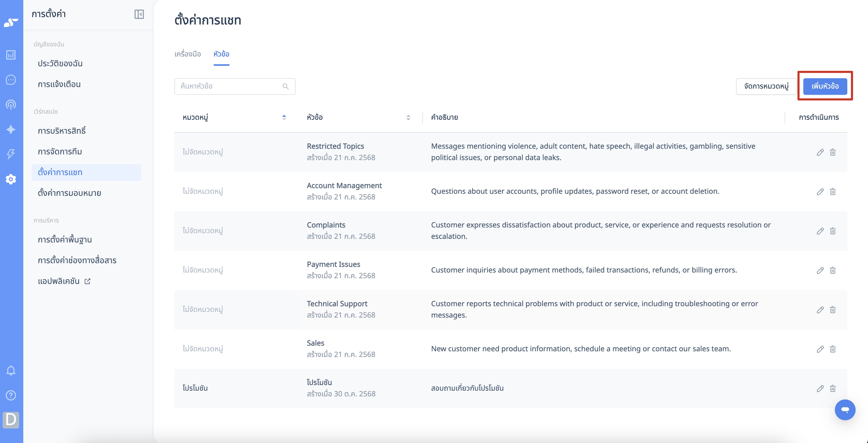Click the Account Management description text
This screenshot has width=868, height=443.
click(575, 191)
